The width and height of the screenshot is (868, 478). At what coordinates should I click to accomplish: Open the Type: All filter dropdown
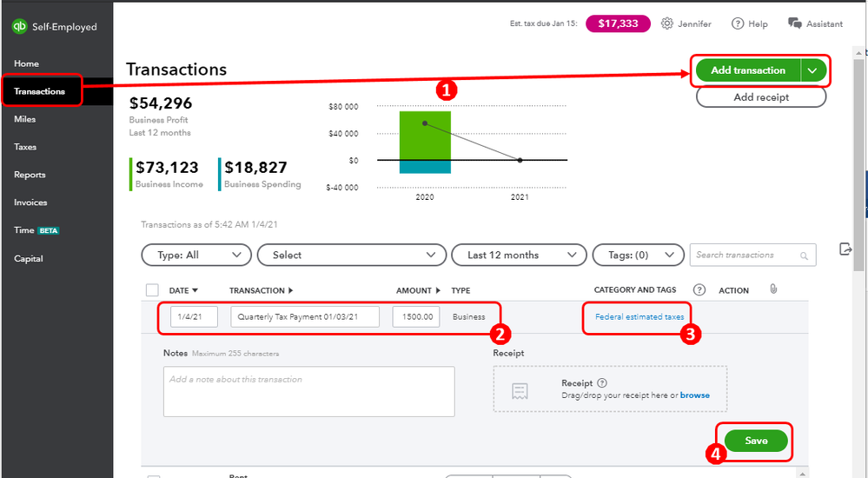coord(196,255)
